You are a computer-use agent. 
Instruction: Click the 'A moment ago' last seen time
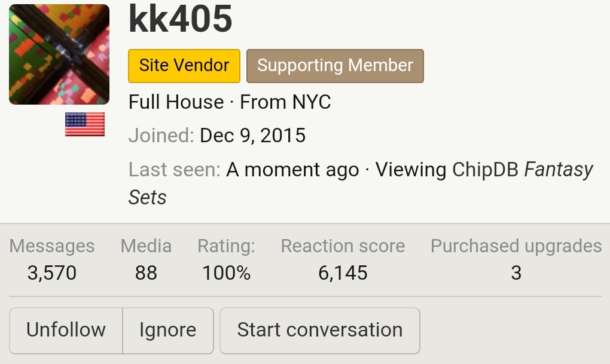pyautogui.click(x=292, y=170)
